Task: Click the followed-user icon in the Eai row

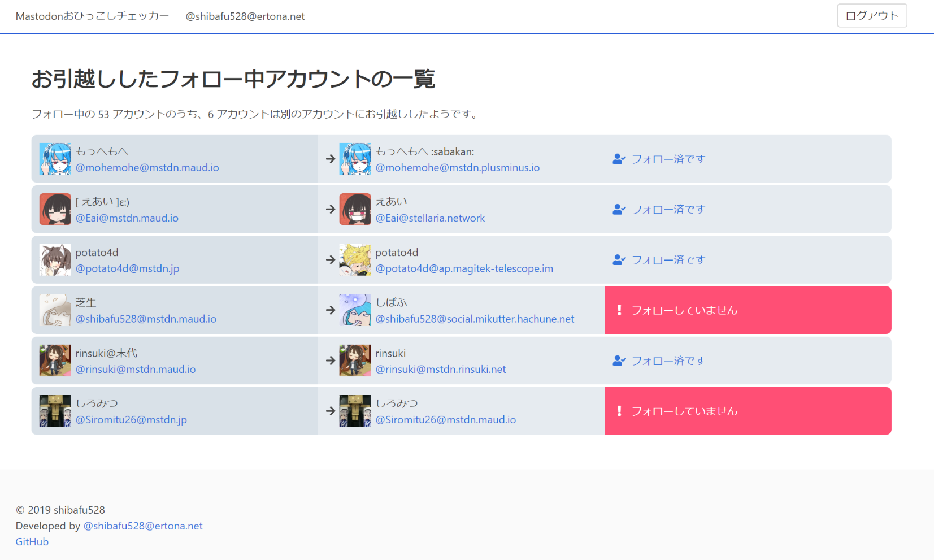Action: coord(619,210)
